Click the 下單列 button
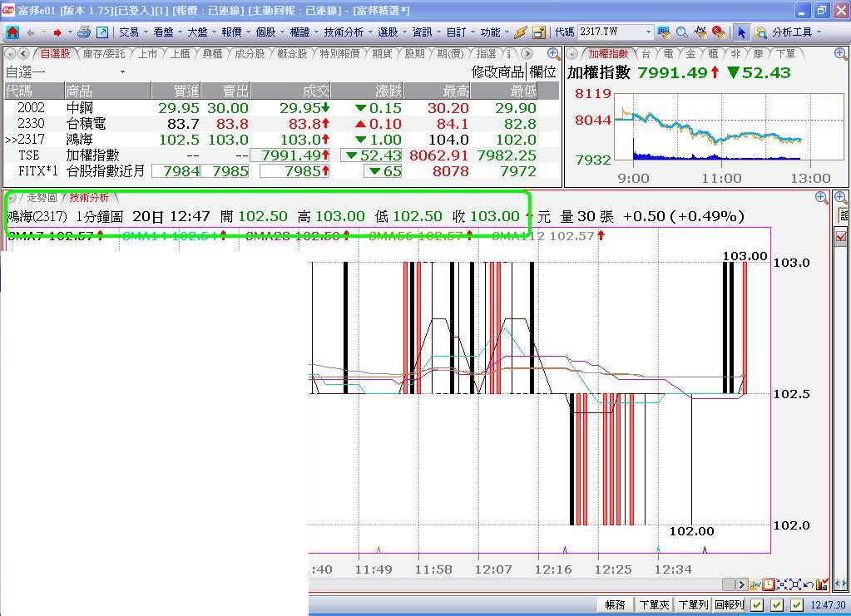This screenshot has width=851, height=616. click(693, 604)
